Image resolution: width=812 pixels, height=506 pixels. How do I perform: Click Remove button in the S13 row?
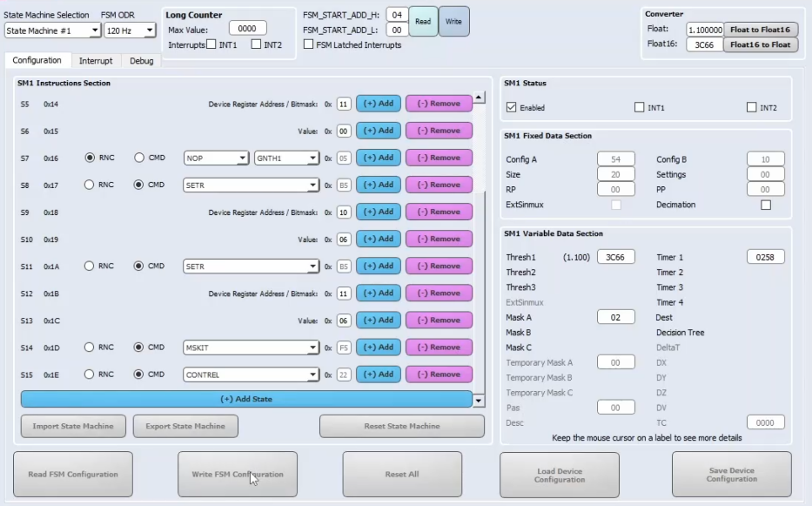point(439,320)
